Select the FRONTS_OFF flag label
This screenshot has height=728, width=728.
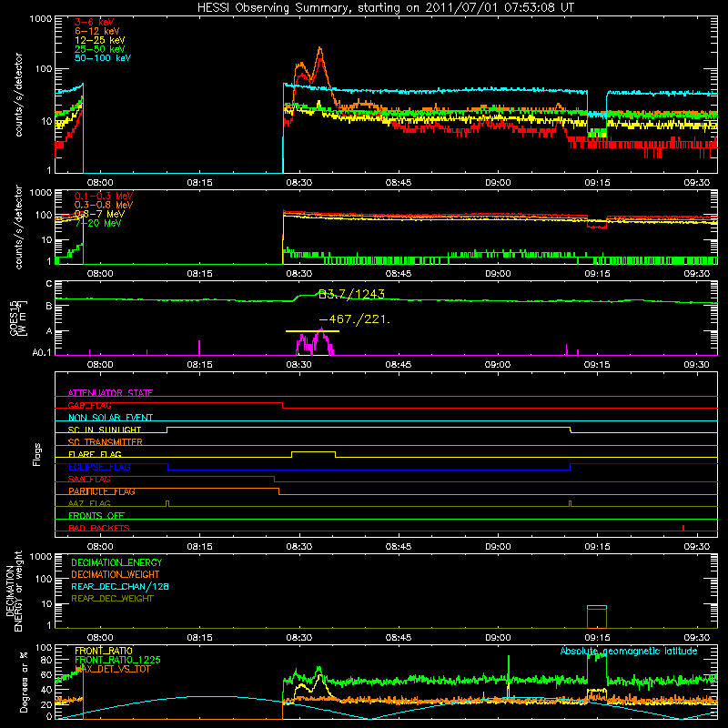[96, 516]
